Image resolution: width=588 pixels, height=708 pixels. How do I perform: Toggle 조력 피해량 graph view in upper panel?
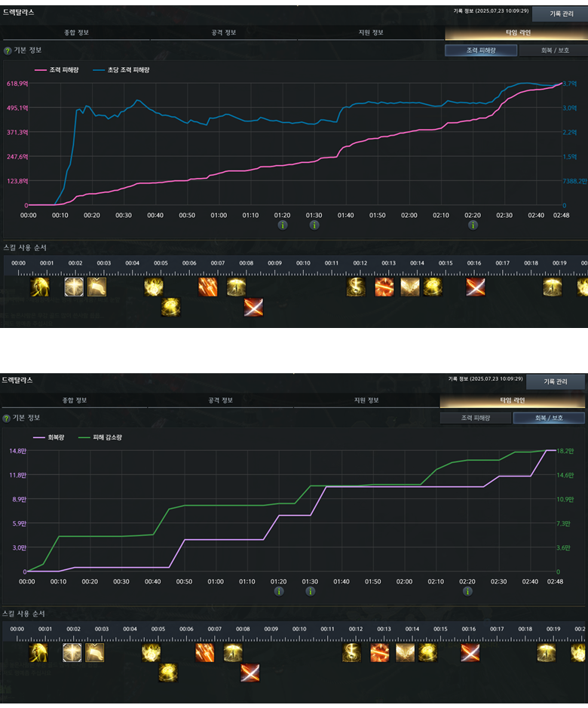click(481, 50)
